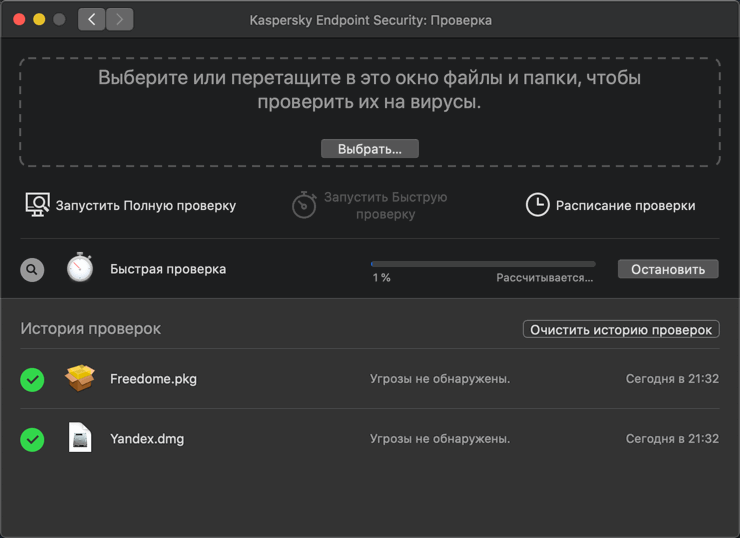Screen dimensions: 740x538
Task: Go forward with the right arrow button
Action: pos(120,19)
